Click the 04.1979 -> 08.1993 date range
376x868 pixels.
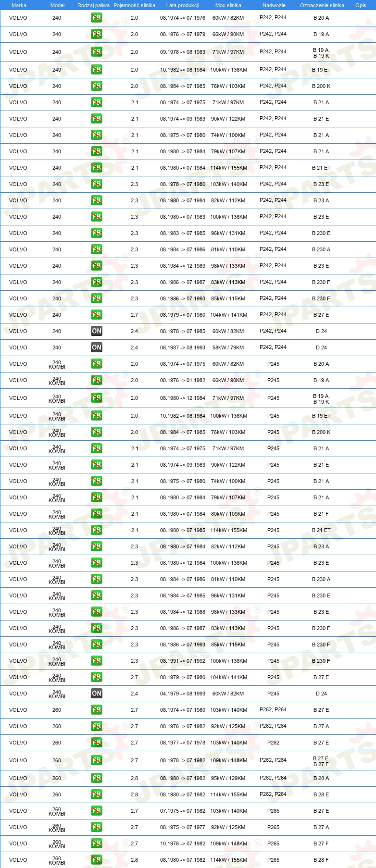(183, 694)
